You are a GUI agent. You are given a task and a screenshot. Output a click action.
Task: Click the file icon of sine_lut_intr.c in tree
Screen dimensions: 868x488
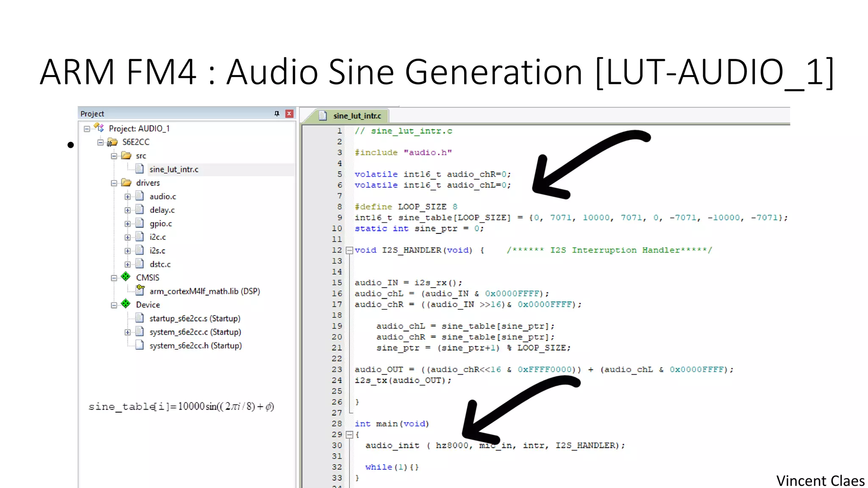pyautogui.click(x=139, y=169)
